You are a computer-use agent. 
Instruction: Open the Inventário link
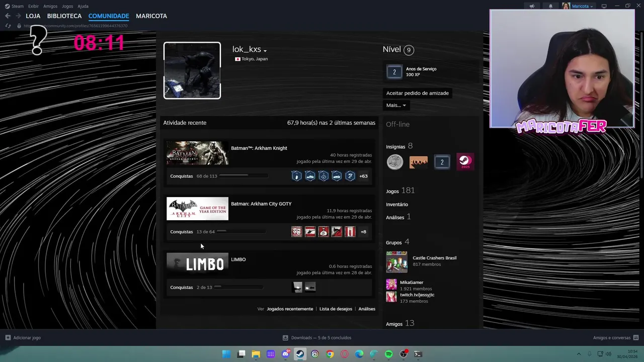pyautogui.click(x=397, y=205)
